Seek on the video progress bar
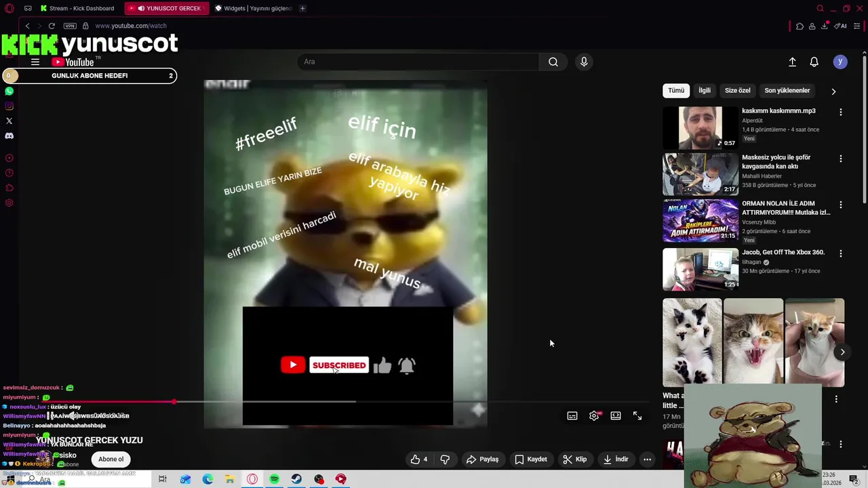Screen dimensions: 868x488 click(346, 402)
